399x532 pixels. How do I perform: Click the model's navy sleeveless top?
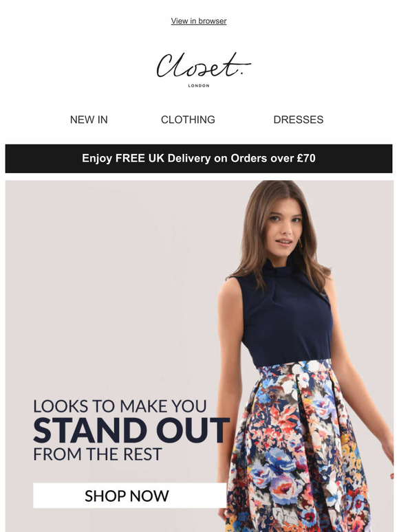click(285, 319)
